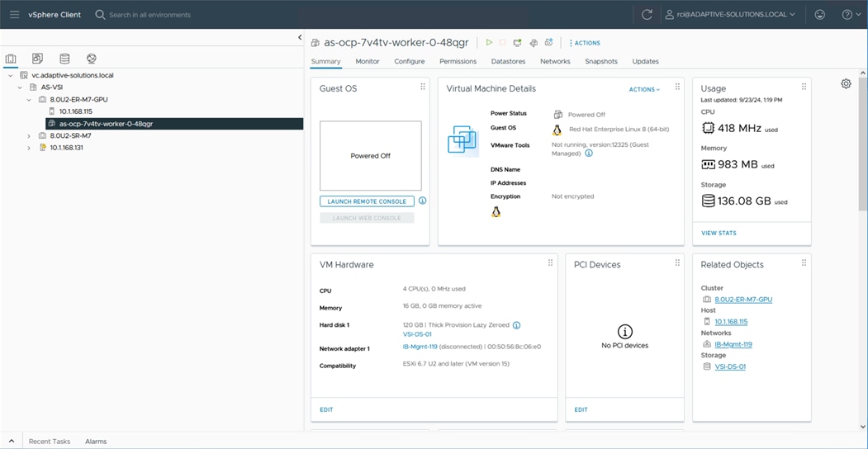The height and width of the screenshot is (449, 868).
Task: Switch to the Permissions tab
Action: tap(458, 61)
